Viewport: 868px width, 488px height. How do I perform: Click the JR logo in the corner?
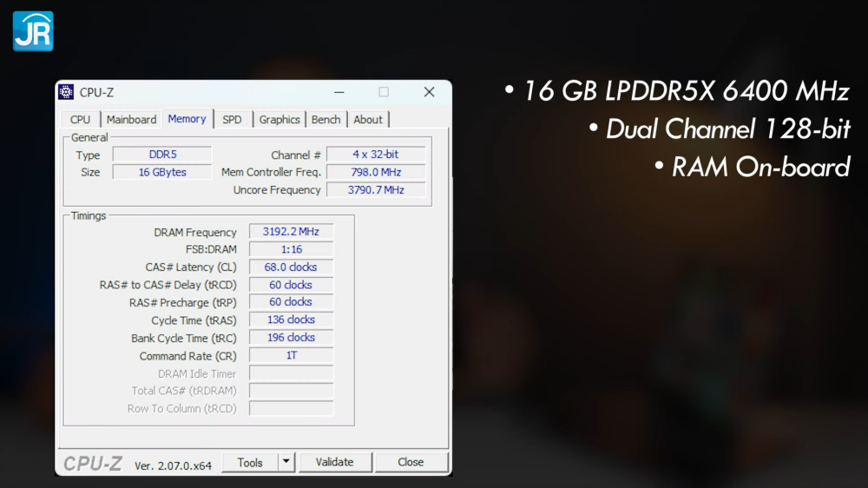click(x=33, y=31)
